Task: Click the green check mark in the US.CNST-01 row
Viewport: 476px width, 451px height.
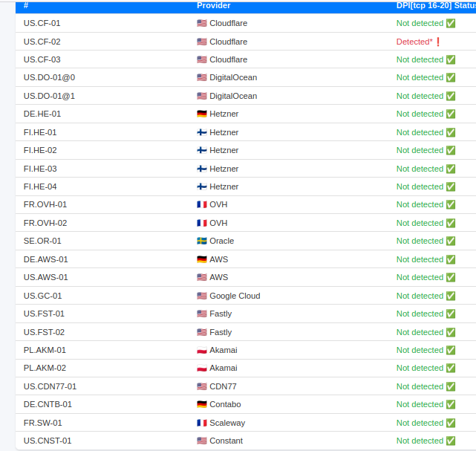Action: click(451, 441)
